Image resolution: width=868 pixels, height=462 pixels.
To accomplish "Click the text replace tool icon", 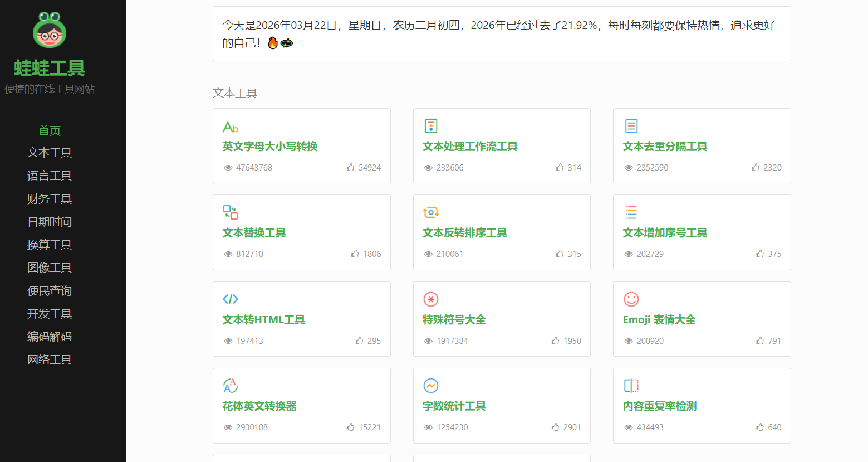I will 230,212.
